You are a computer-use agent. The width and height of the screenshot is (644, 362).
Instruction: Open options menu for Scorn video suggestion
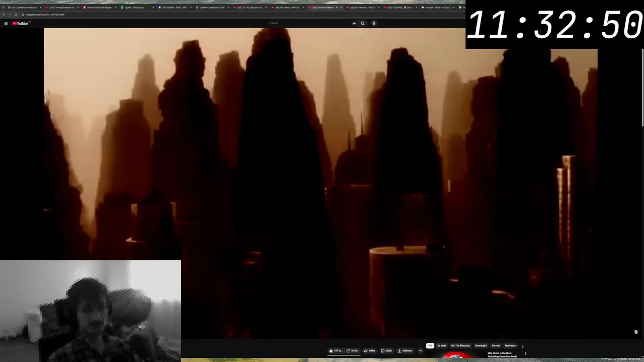coord(525,354)
